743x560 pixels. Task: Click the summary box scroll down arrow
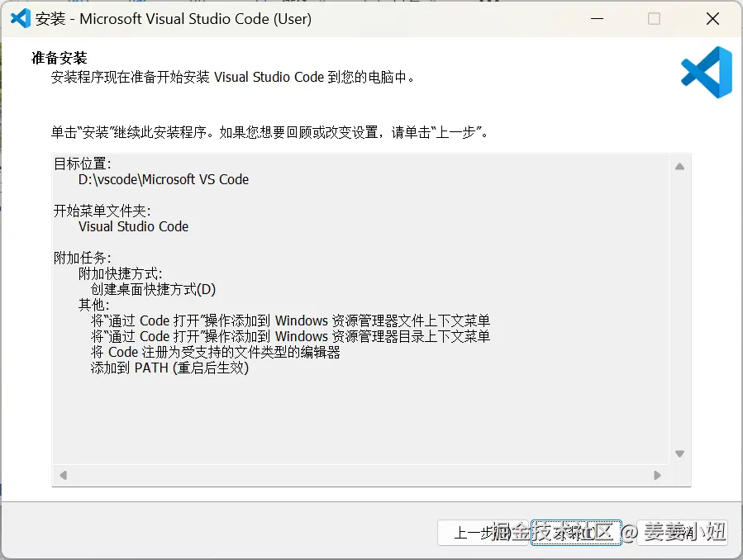click(679, 453)
